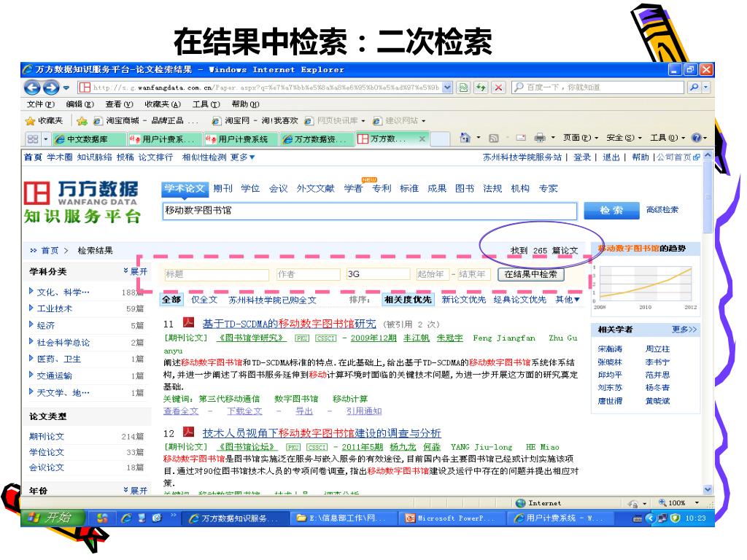The height and width of the screenshot is (560, 747).
Task: Click the 下载全文 link for result 11
Action: (244, 411)
